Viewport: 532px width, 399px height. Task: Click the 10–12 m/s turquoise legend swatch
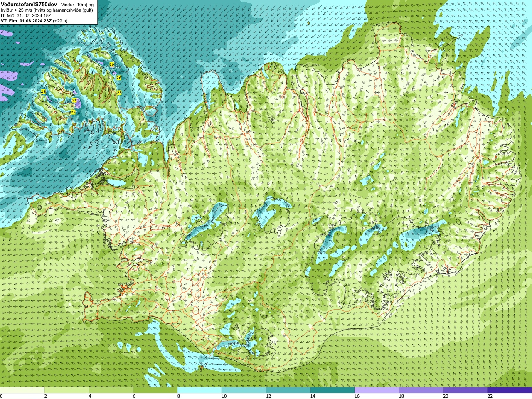[x=244, y=390]
